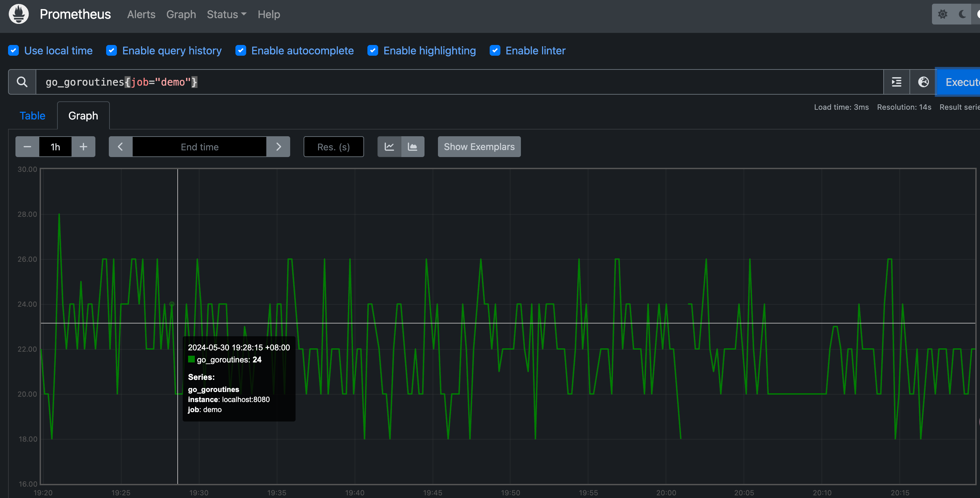This screenshot has width=980, height=498.
Task: Click tooltip timestamp 2024-05-30 19:28:15
Action: [239, 347]
